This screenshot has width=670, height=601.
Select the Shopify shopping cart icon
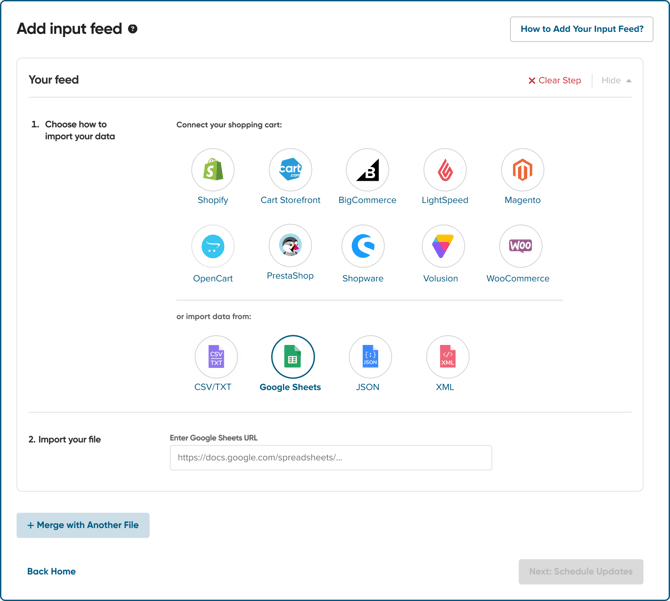(x=213, y=170)
